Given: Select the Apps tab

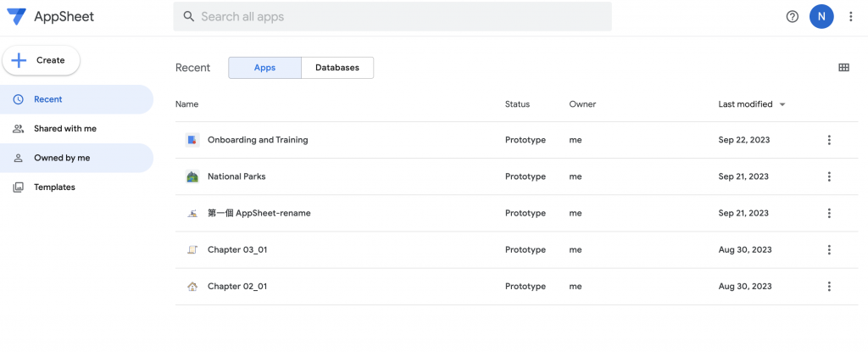Looking at the screenshot, I should pos(264,68).
